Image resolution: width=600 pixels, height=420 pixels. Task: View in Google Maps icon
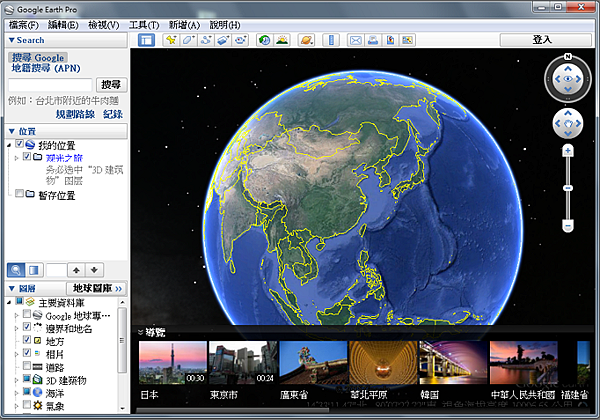408,40
